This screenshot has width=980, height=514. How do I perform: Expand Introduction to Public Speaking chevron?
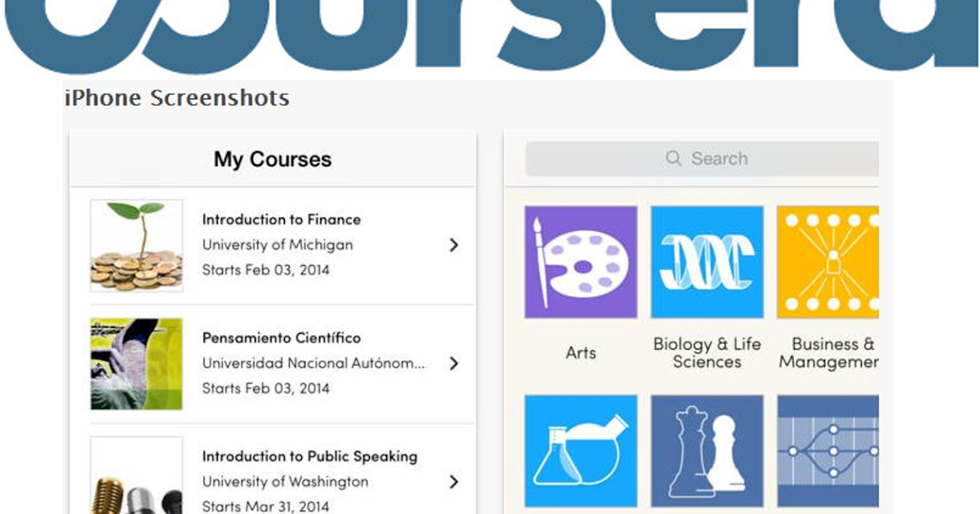pos(454,482)
